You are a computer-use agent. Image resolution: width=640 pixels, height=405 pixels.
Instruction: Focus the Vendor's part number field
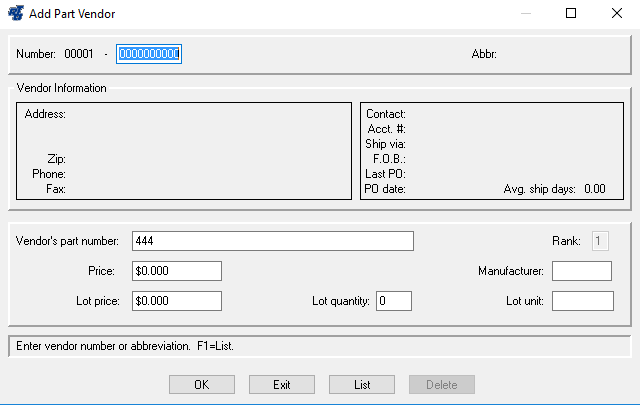(x=272, y=241)
